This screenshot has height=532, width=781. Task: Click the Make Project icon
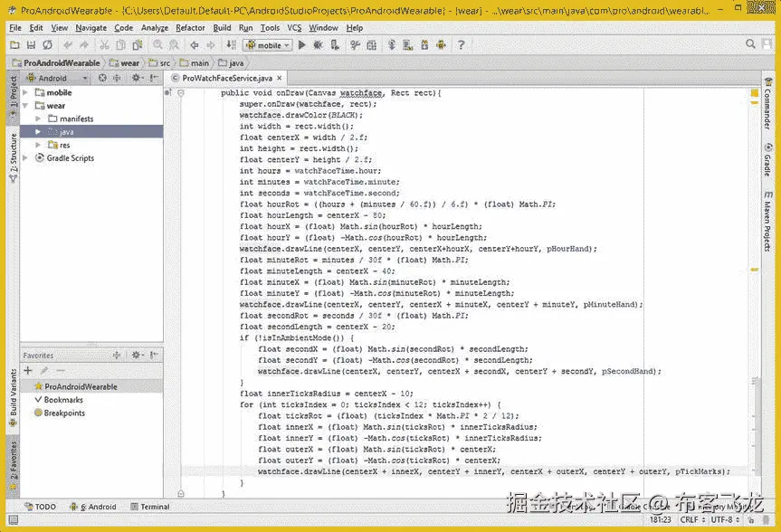pyautogui.click(x=232, y=45)
